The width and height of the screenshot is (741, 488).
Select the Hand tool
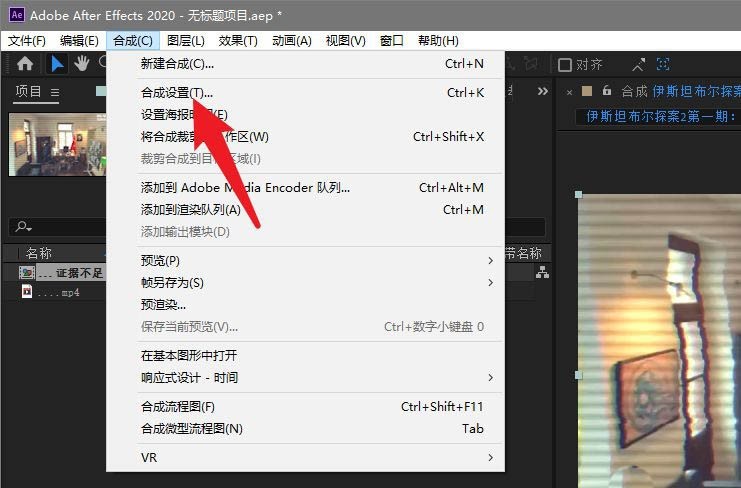pos(82,64)
